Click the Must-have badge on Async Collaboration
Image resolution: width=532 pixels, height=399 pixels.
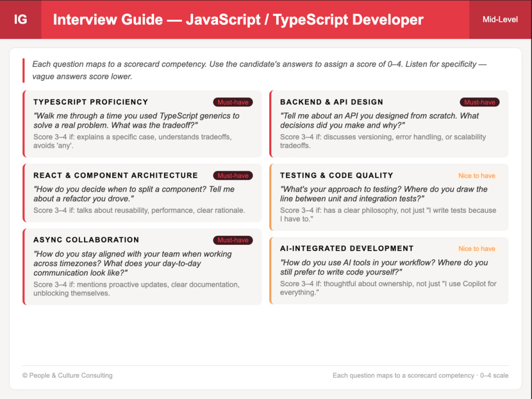(x=233, y=240)
